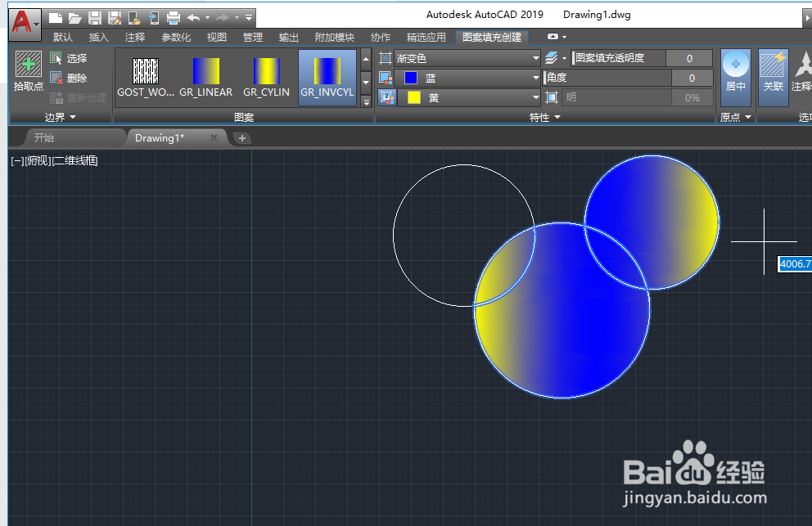The image size is (812, 526).
Task: Open the 视图 ribbon tab
Action: (216, 38)
